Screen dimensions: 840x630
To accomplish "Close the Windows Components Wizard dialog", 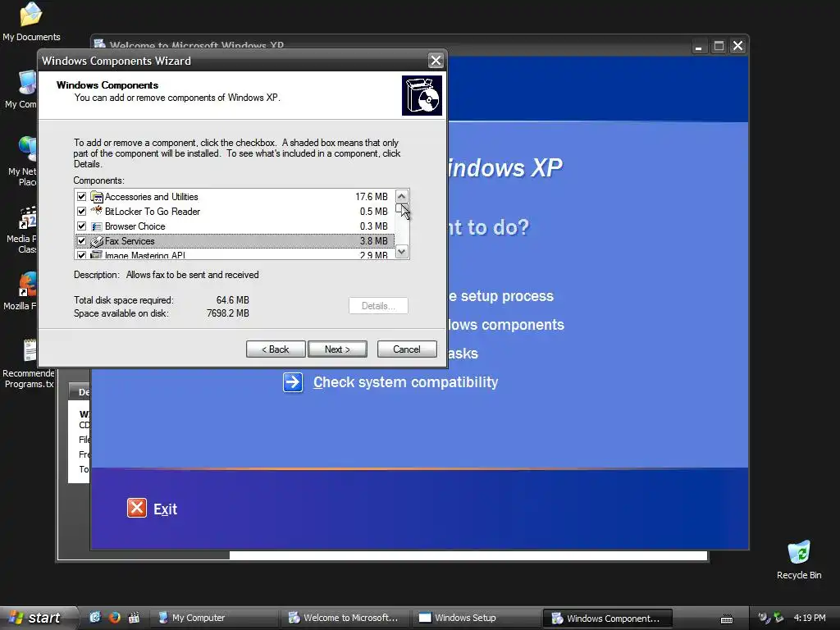I will point(436,61).
